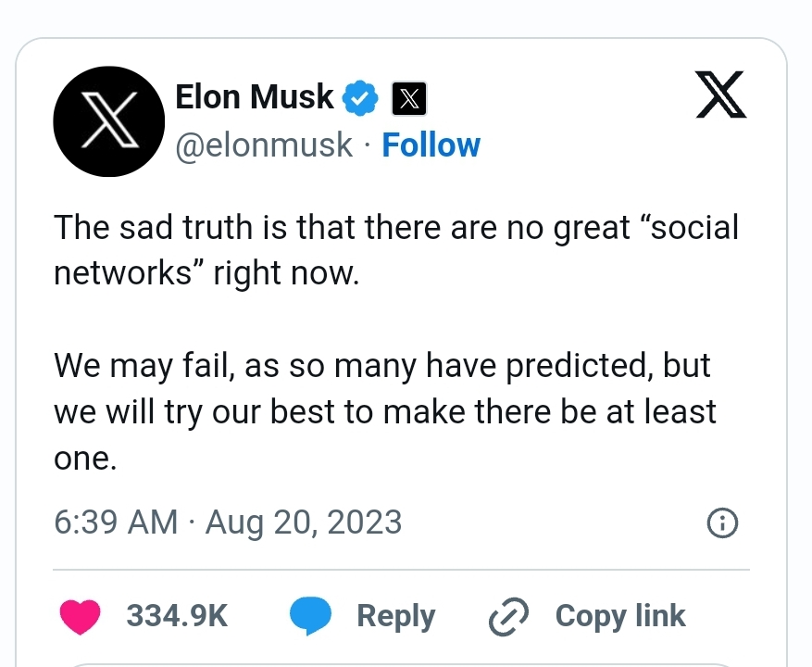Click the small X affiliation badge beside name
Screen dimensions: 812x667
(409, 98)
